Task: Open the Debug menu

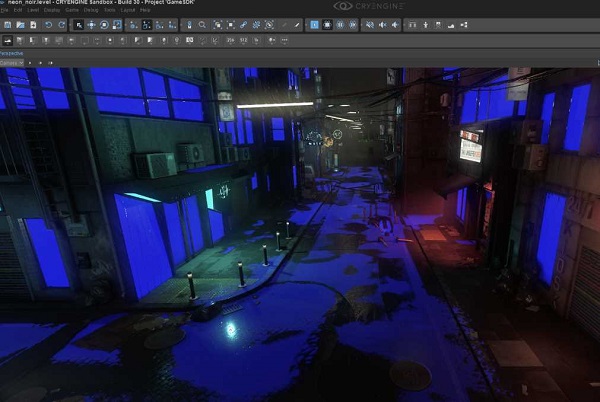Action: click(91, 10)
